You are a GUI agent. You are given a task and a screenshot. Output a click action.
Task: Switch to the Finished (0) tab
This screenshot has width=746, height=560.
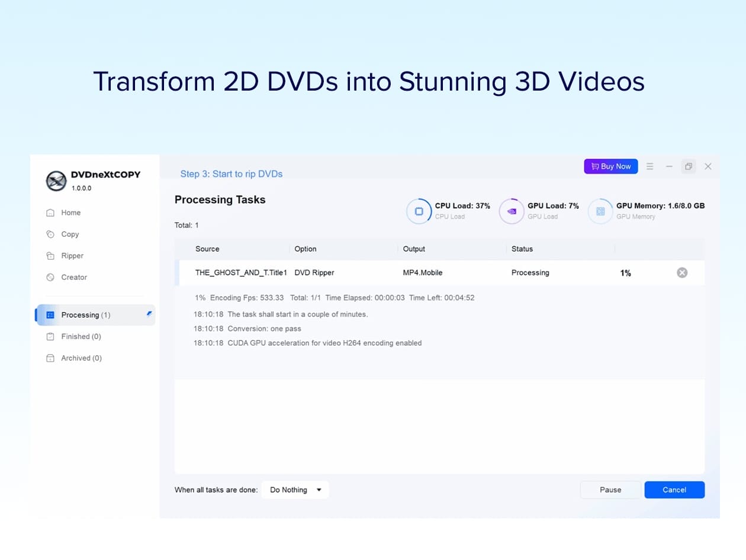point(81,336)
